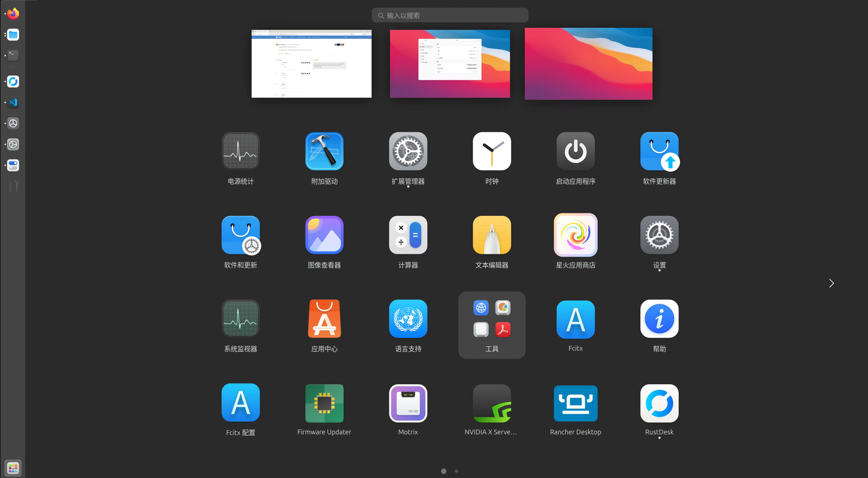
Task: Switch to second app grid page dot
Action: point(456,471)
